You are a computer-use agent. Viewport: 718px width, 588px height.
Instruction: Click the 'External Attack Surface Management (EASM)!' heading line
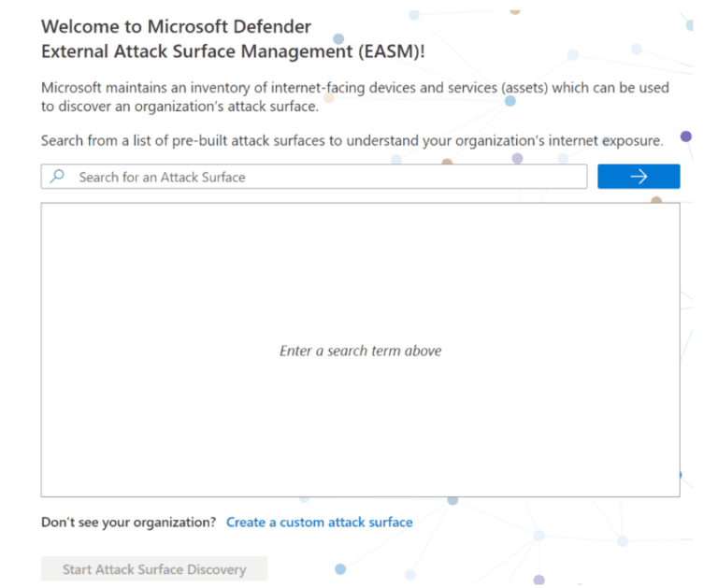(233, 51)
